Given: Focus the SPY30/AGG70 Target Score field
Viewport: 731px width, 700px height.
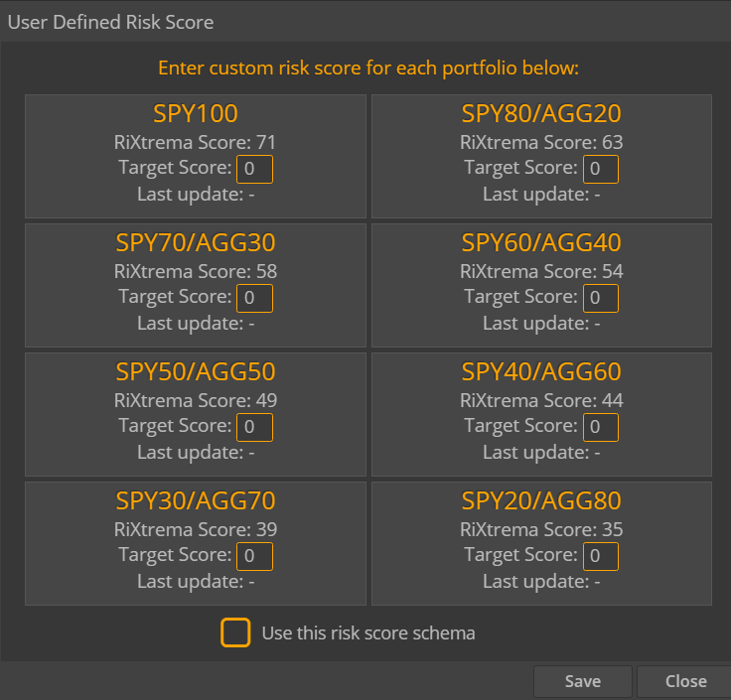Looking at the screenshot, I should pos(254,556).
